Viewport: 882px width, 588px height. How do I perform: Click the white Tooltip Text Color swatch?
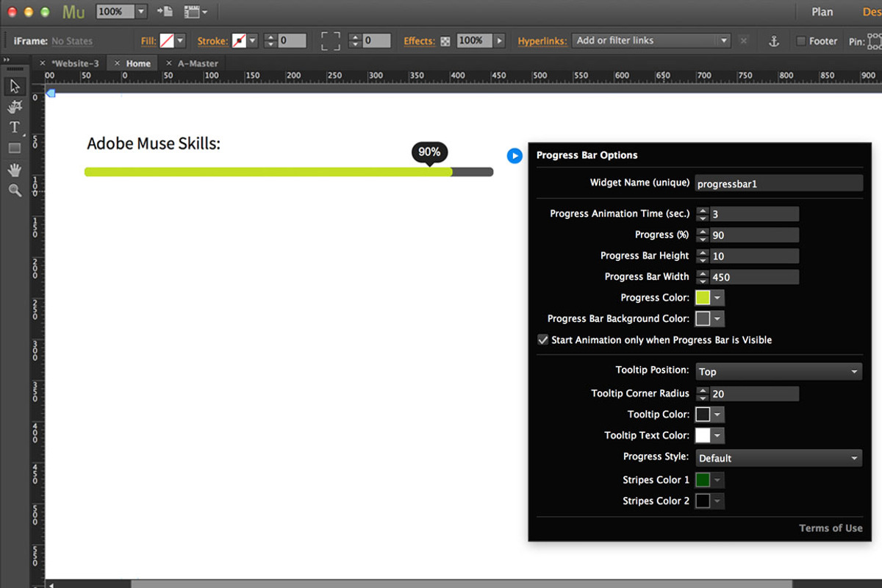[703, 435]
